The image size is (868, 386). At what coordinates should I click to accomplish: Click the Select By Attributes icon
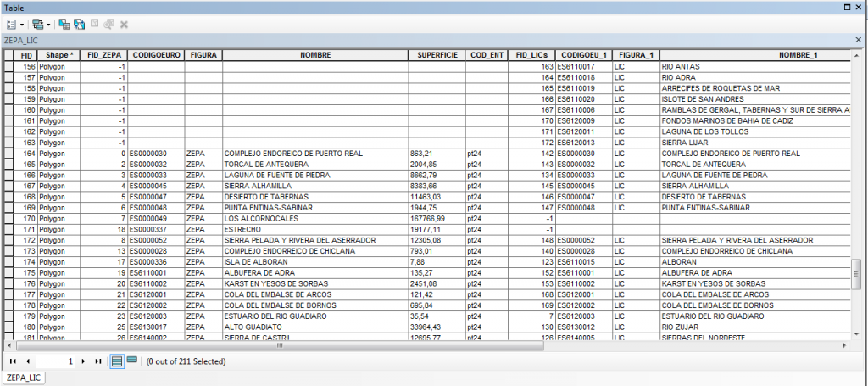pos(64,25)
